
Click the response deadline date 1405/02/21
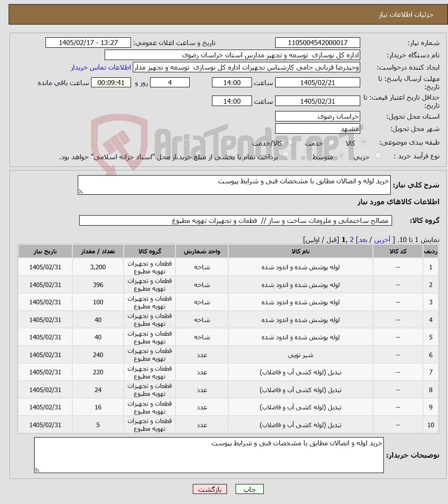317,83
